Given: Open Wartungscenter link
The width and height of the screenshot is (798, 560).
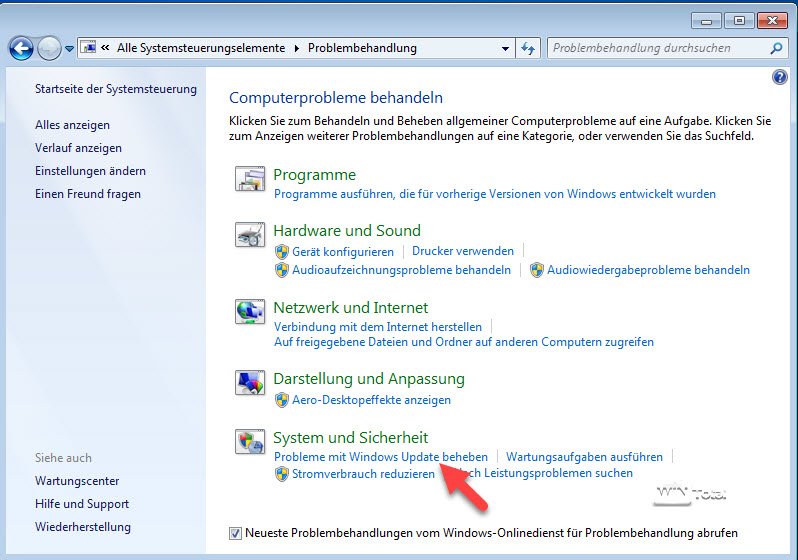Looking at the screenshot, I should (77, 481).
